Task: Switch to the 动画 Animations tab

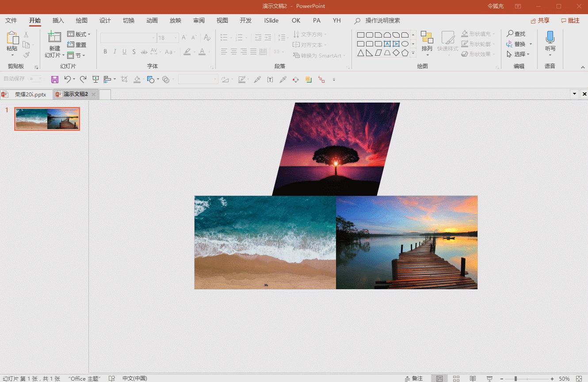Action: coord(152,20)
